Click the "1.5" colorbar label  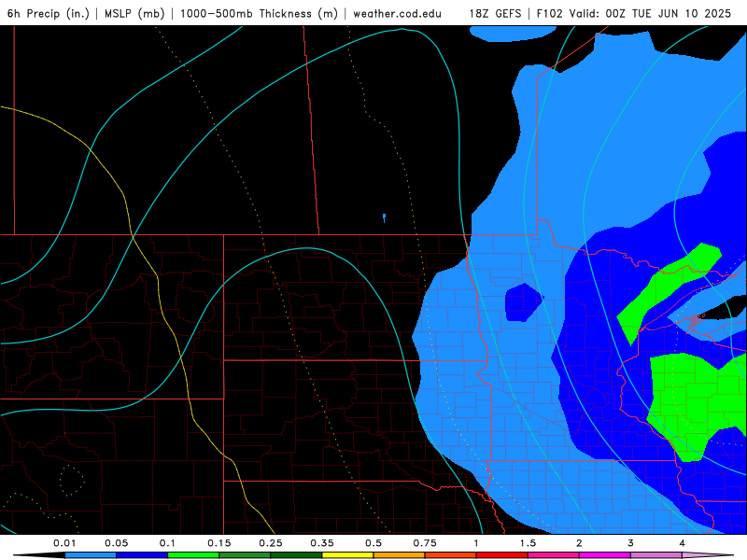pos(528,543)
